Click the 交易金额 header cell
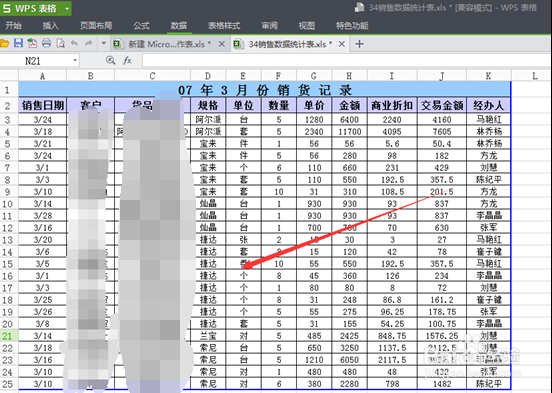Viewport: 552px width, 393px height. click(x=442, y=105)
